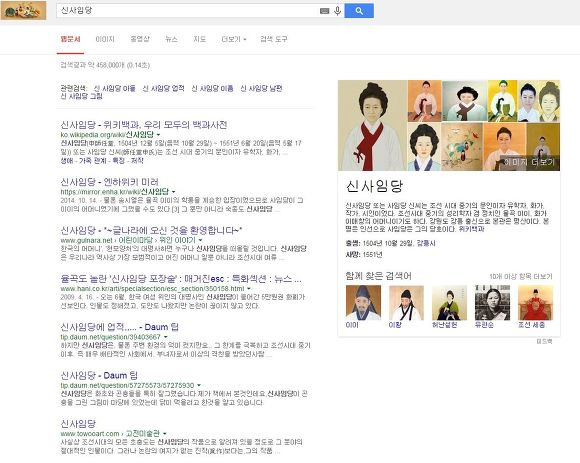Screen dimensions: 580x463
Task: Click the blue search magnifier button
Action: (359, 11)
